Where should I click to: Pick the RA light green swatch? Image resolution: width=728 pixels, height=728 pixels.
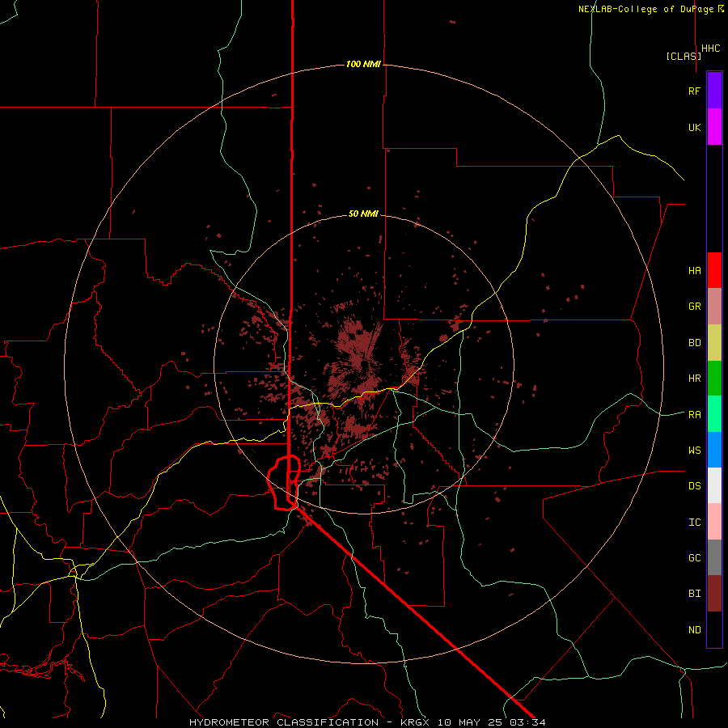714,414
